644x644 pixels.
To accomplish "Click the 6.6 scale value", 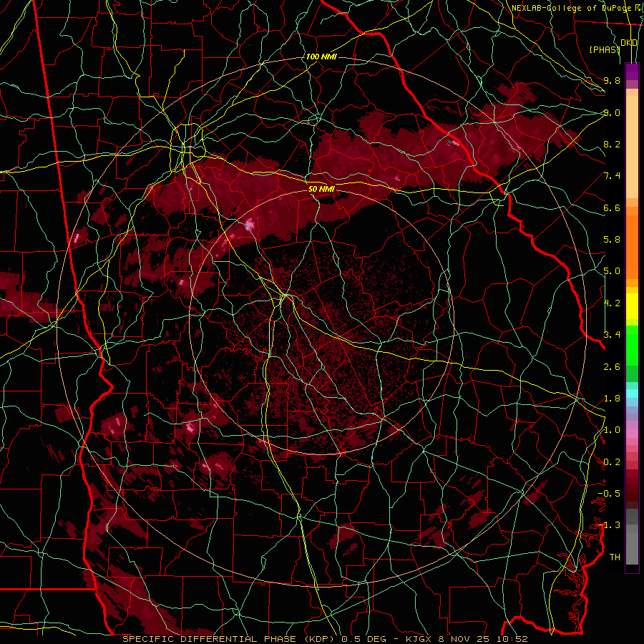I will coord(612,208).
